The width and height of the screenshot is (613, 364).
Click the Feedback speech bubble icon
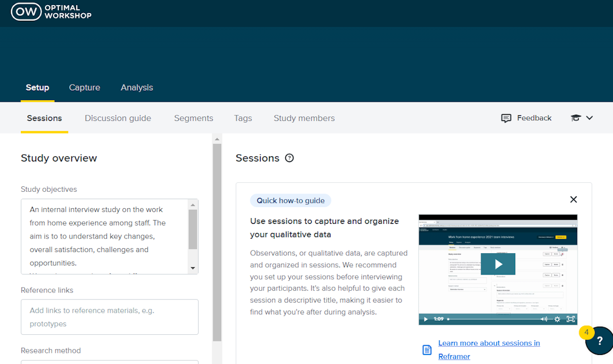click(505, 118)
